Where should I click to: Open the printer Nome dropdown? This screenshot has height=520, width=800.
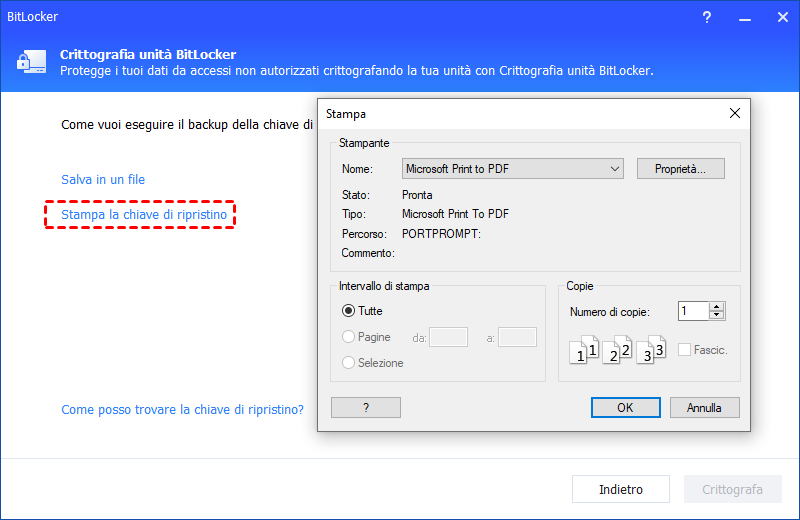[513, 168]
